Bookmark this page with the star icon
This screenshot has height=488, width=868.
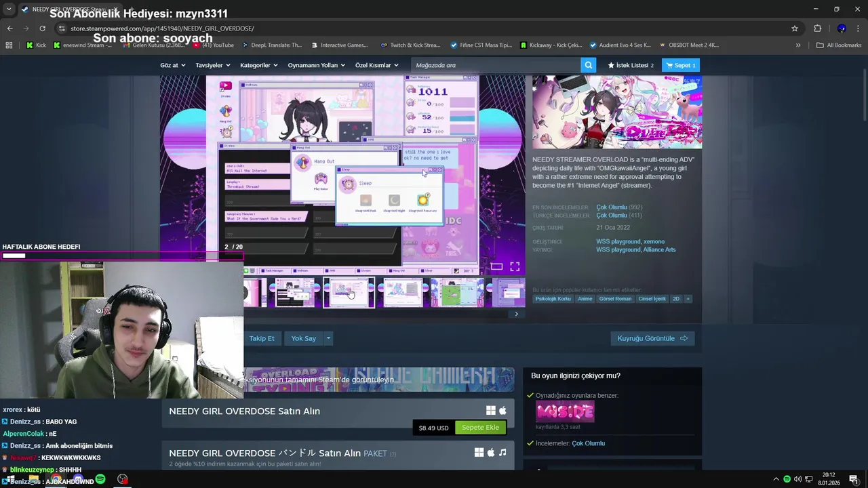coord(795,28)
